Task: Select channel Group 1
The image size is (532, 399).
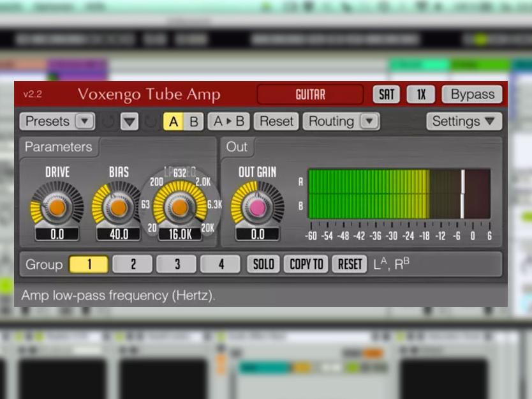Action: click(89, 264)
